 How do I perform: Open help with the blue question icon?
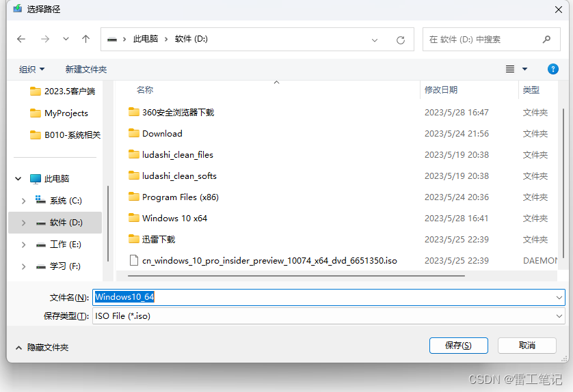553,69
